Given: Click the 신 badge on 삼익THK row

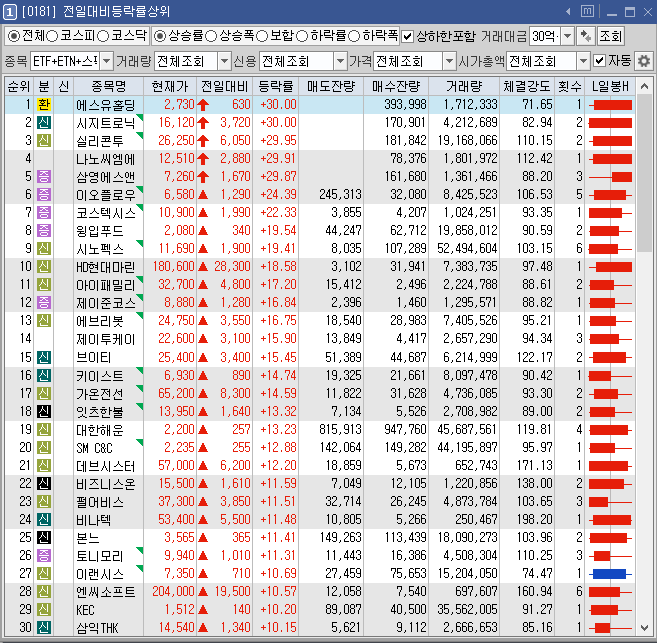Looking at the screenshot, I should 44,628.
